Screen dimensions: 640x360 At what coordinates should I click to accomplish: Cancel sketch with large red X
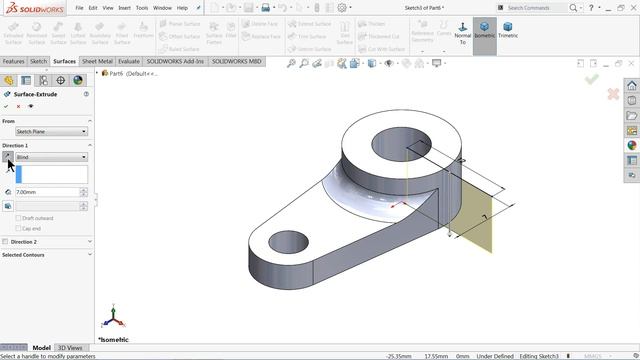coord(613,94)
